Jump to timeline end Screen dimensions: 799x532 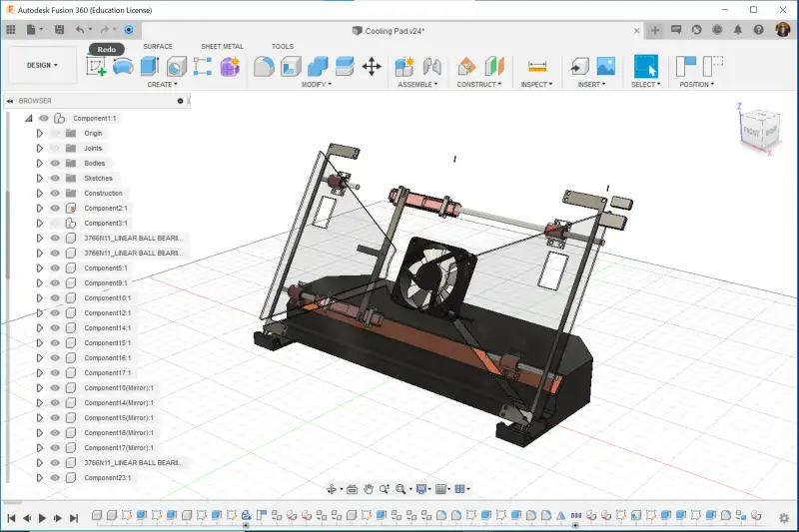[74, 518]
